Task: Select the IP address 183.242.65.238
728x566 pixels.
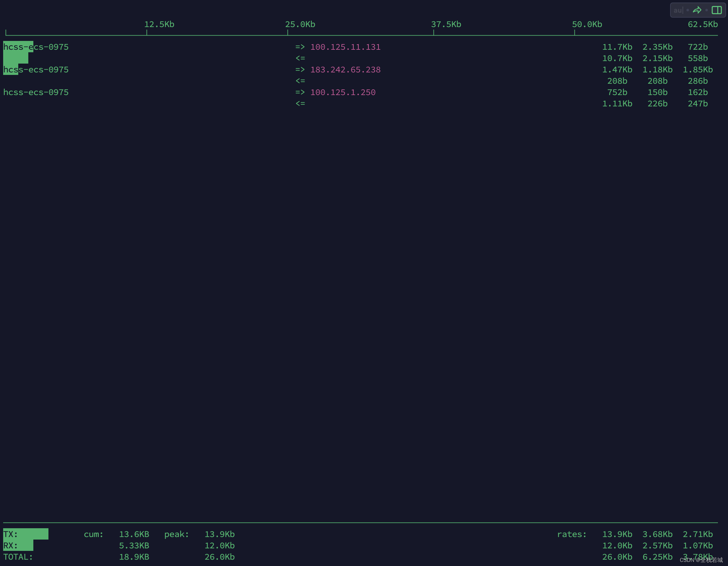Action: pos(345,70)
